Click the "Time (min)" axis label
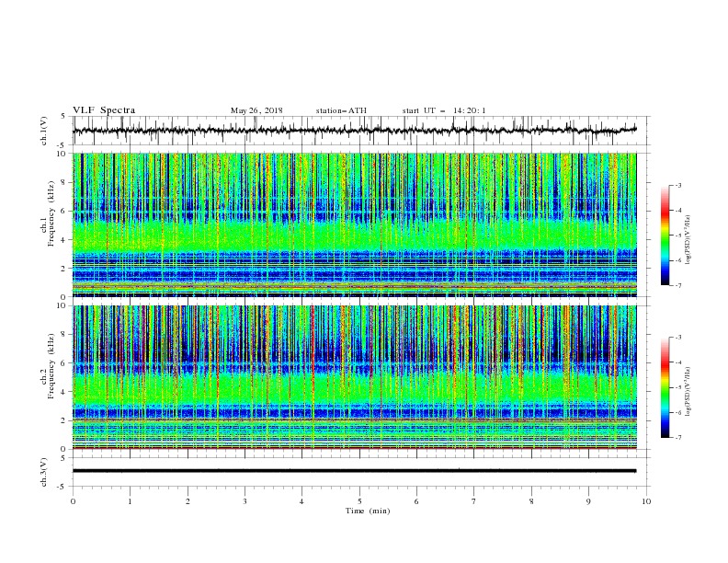728x563 pixels. click(368, 511)
